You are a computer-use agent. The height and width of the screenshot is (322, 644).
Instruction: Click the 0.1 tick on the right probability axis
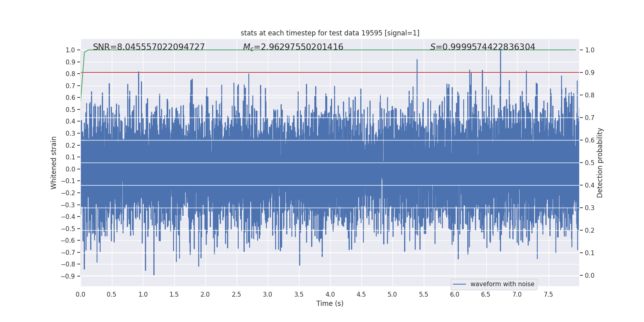click(590, 253)
